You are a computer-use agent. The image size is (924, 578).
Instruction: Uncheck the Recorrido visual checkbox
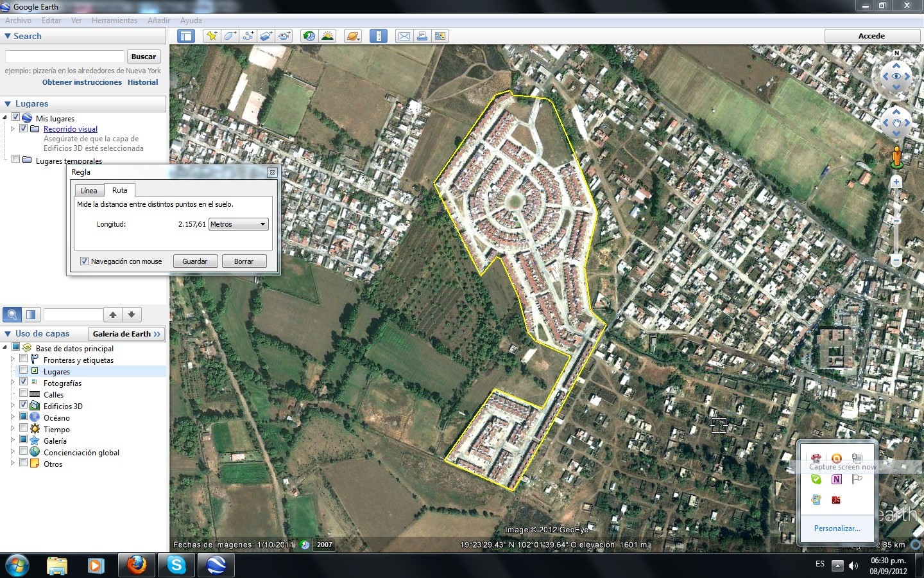tap(23, 128)
